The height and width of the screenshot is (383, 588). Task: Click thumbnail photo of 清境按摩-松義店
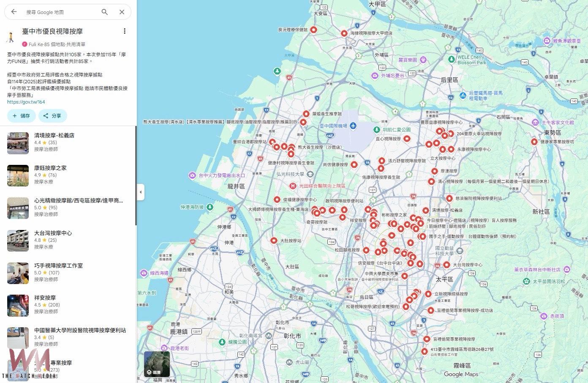pos(18,143)
